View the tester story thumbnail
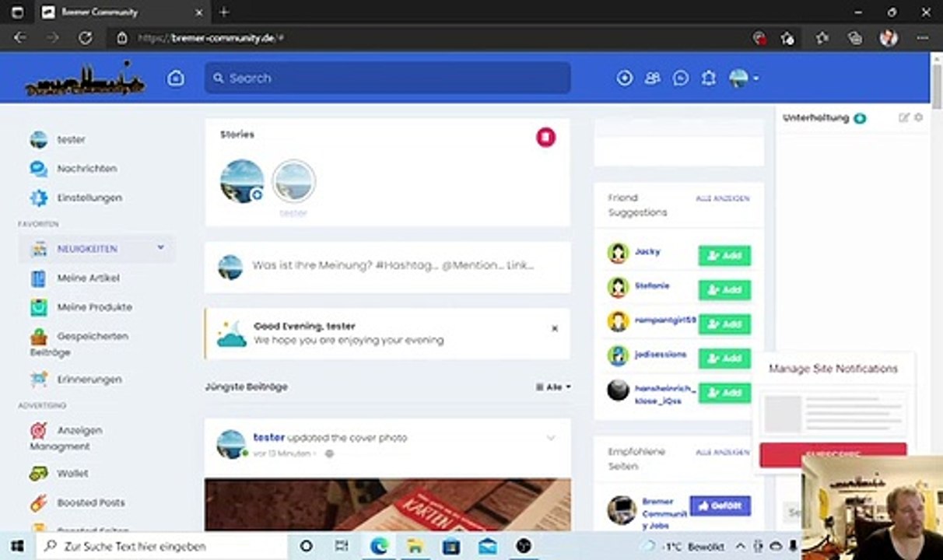The image size is (943, 560). [293, 181]
